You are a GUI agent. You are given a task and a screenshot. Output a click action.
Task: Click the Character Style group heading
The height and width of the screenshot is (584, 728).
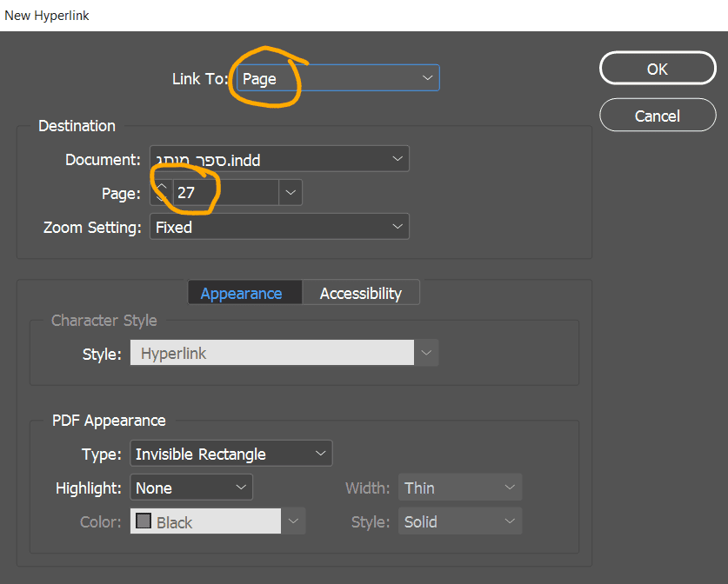point(104,321)
